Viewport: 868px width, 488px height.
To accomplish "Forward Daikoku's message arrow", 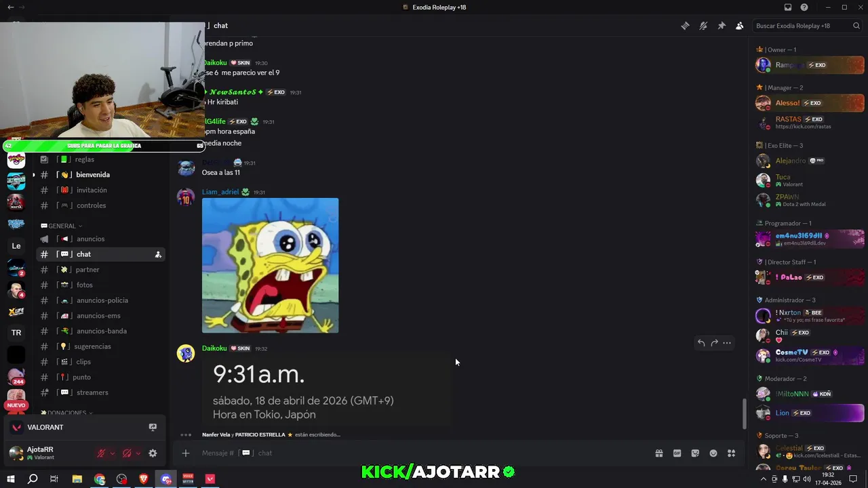I will pyautogui.click(x=714, y=343).
